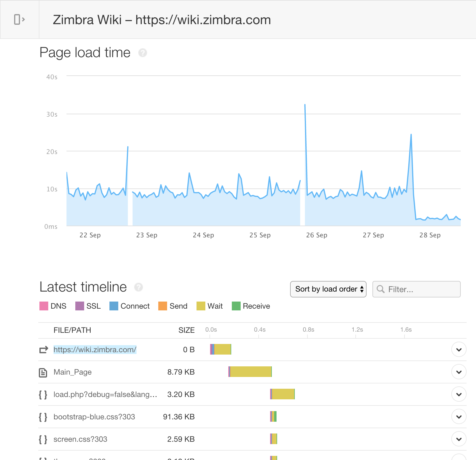
Task: Click help icon beside Latest timeline
Action: (x=139, y=287)
